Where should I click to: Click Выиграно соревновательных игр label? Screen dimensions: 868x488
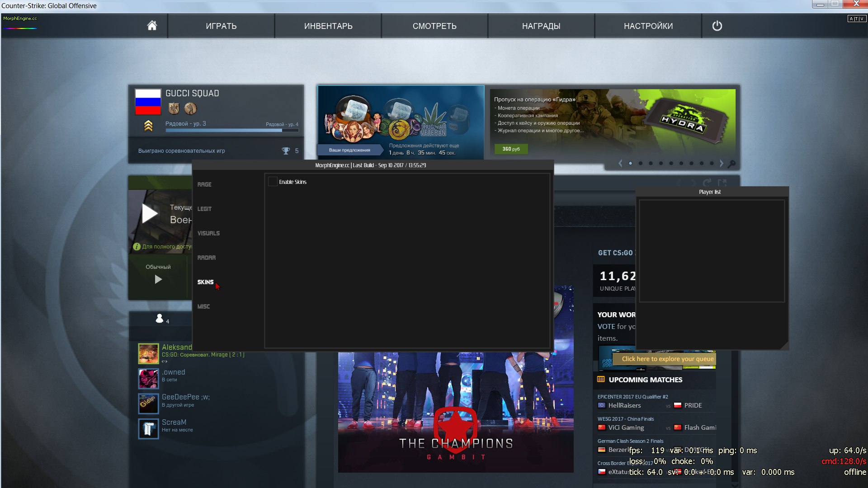pyautogui.click(x=181, y=151)
